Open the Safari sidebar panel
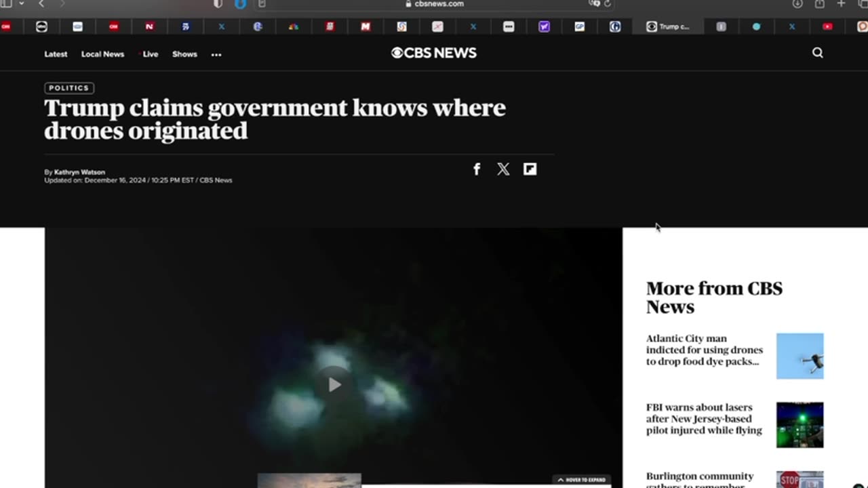868x488 pixels. point(6,3)
